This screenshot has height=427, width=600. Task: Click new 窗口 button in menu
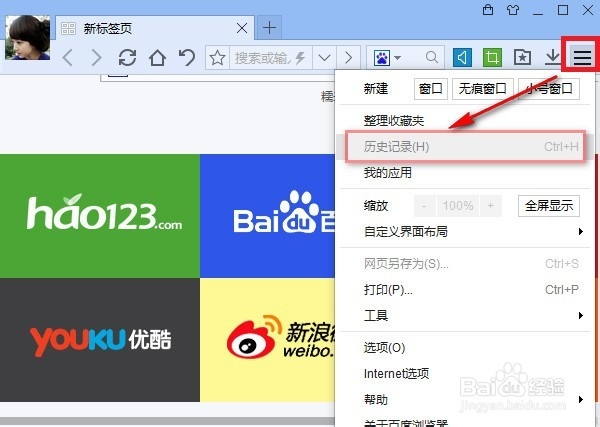(x=431, y=89)
